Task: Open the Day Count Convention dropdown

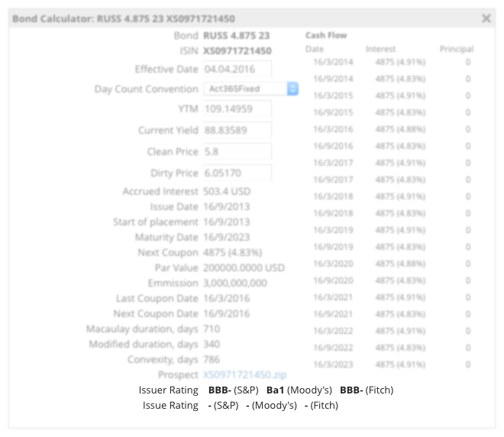Action: [251, 89]
